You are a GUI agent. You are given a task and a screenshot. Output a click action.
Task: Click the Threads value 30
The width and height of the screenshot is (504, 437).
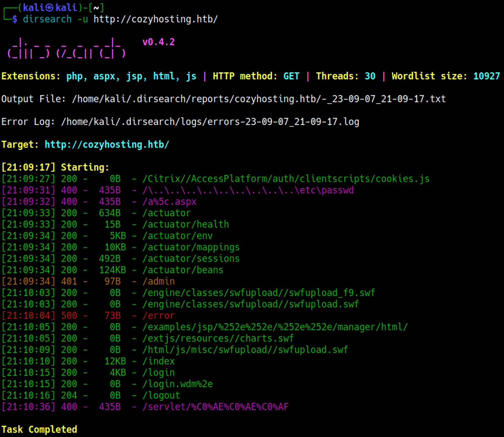click(x=370, y=76)
